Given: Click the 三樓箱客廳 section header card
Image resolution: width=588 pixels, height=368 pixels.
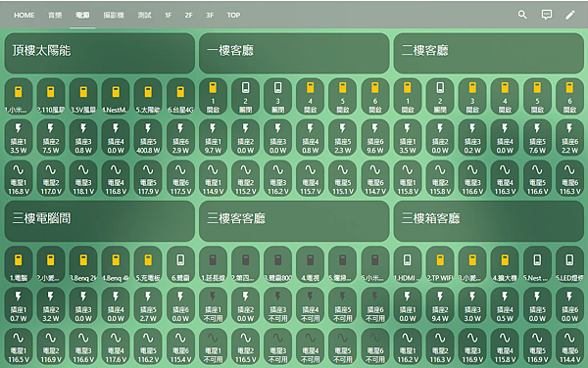Looking at the screenshot, I should [489, 221].
